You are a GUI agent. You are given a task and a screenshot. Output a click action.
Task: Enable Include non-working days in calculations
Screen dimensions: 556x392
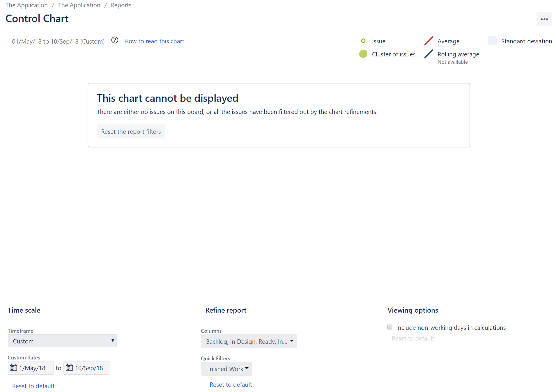pyautogui.click(x=390, y=327)
